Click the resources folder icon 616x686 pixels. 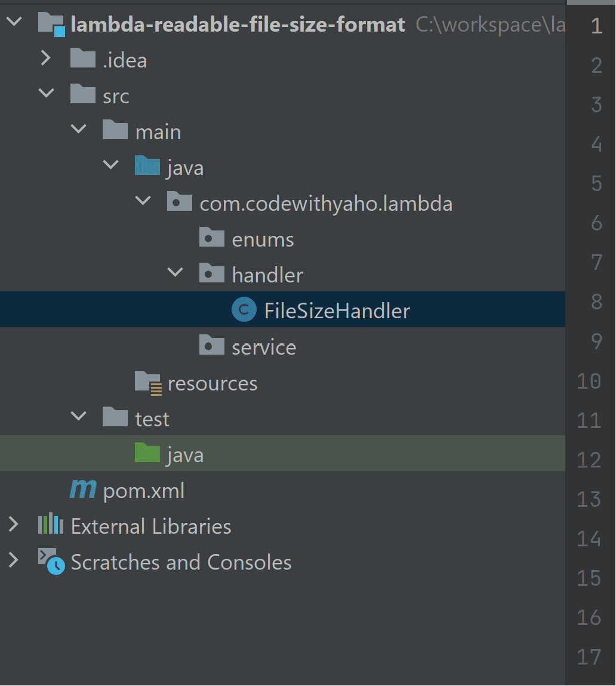click(x=147, y=382)
